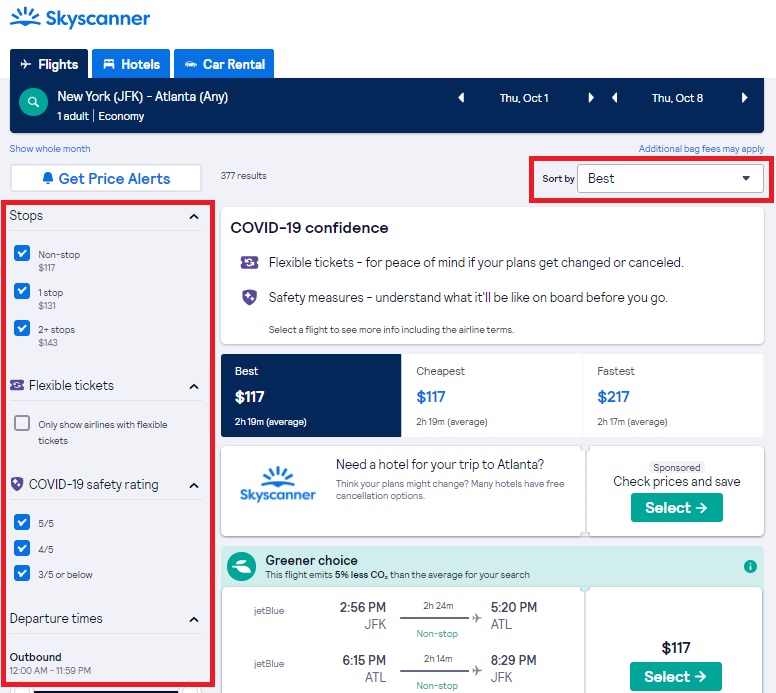The image size is (776, 693).
Task: Click New York (JFK) - Atlanta search summary
Action: point(143,96)
